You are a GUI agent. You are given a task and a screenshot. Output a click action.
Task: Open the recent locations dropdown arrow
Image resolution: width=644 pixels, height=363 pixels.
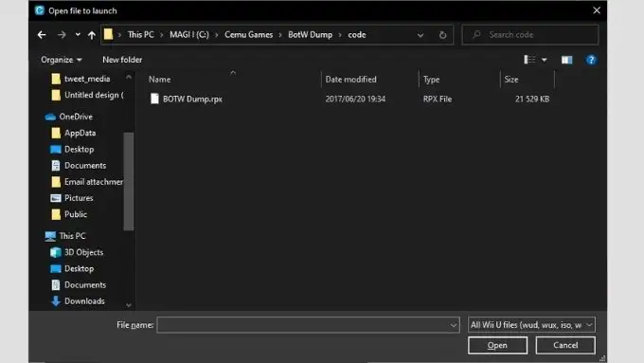(78, 35)
